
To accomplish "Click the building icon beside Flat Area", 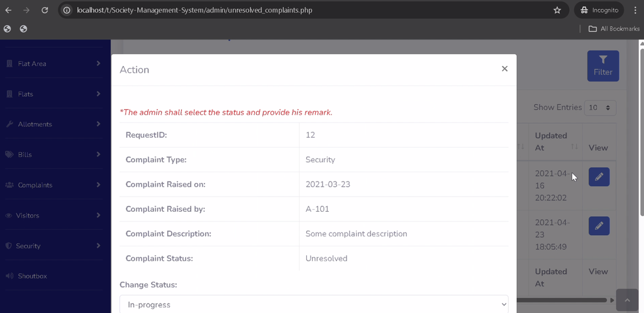I will 9,63.
